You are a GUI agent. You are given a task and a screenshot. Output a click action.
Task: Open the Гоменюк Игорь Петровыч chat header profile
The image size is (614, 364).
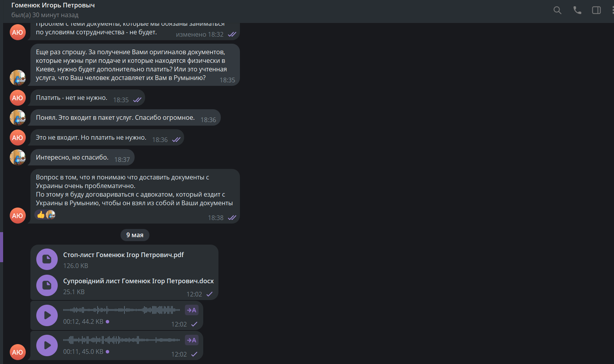53,5
